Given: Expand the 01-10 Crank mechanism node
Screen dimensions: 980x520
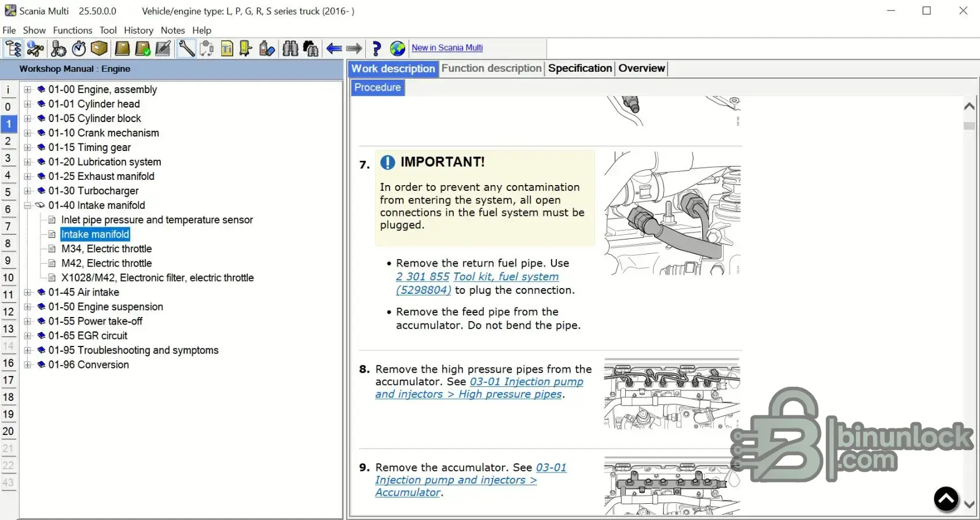Looking at the screenshot, I should point(27,133).
